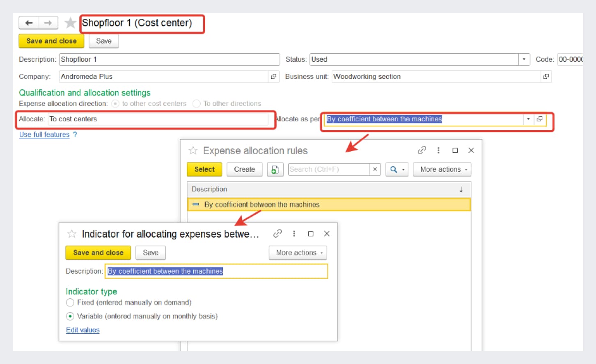Viewport: 596px width, 364px height.
Task: Open the 'Allocate as per' dropdown arrow
Action: 528,119
